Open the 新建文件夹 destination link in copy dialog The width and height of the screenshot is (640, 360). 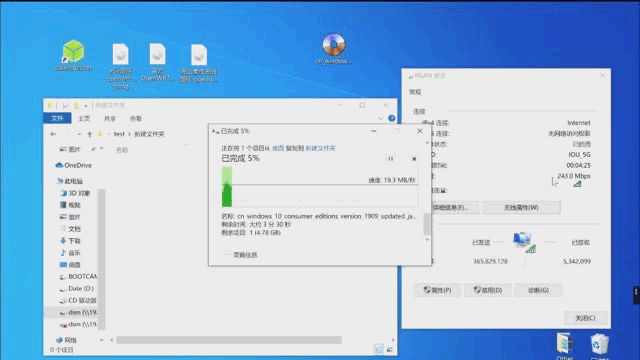[320, 148]
